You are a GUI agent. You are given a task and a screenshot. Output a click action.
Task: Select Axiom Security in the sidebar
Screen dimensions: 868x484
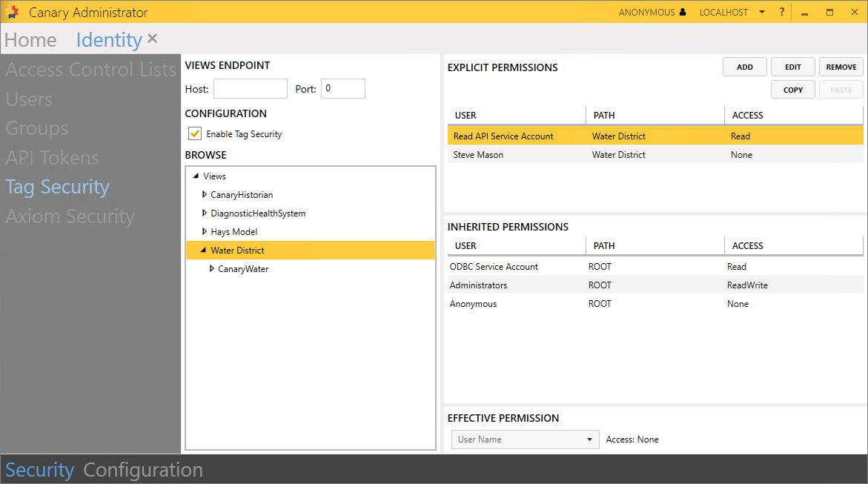tap(70, 216)
